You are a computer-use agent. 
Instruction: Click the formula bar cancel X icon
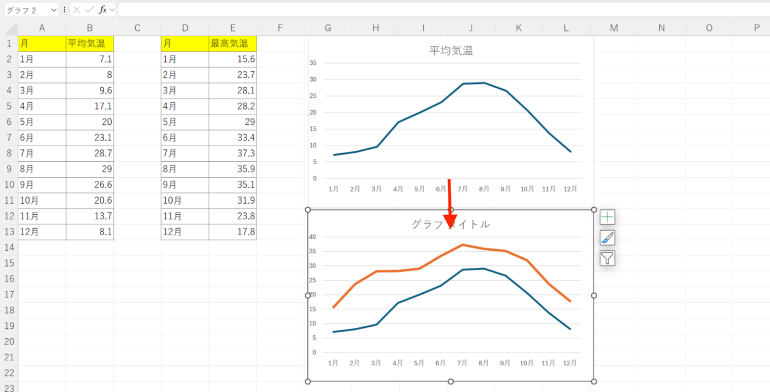pos(77,9)
